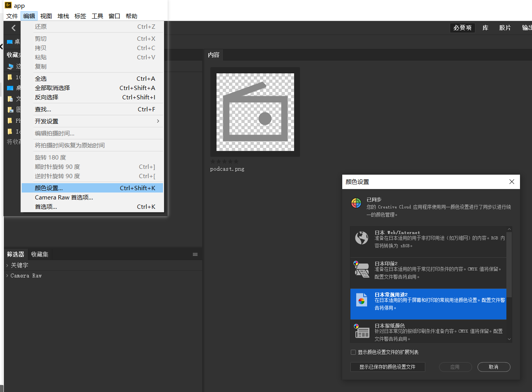Click the Adobe Bridge app icon in title bar
Screen dimensions: 532x392
[x=8, y=5]
